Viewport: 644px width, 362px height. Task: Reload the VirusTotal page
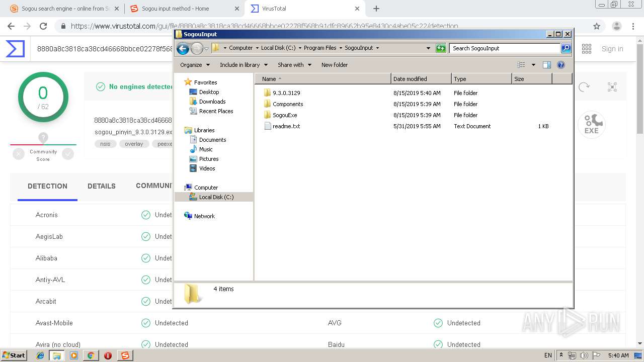click(43, 26)
